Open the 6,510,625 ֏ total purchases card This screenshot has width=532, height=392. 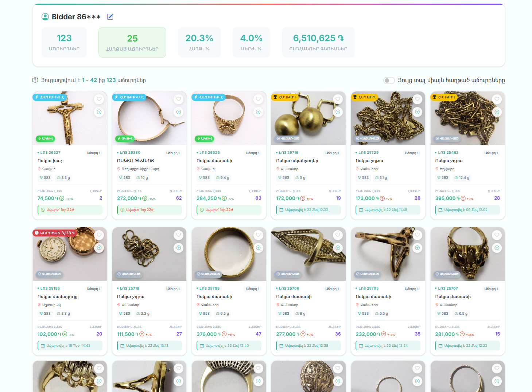pos(318,42)
